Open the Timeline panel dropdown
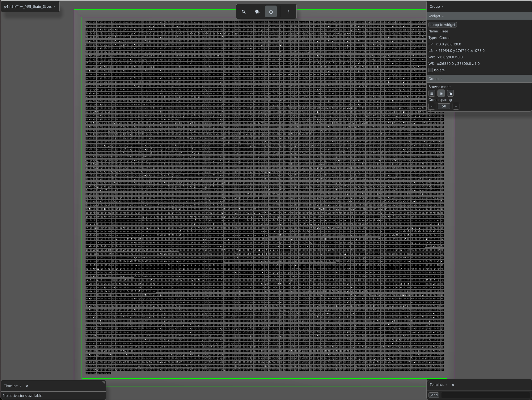Screen dimensions: 532x400 tap(13, 386)
